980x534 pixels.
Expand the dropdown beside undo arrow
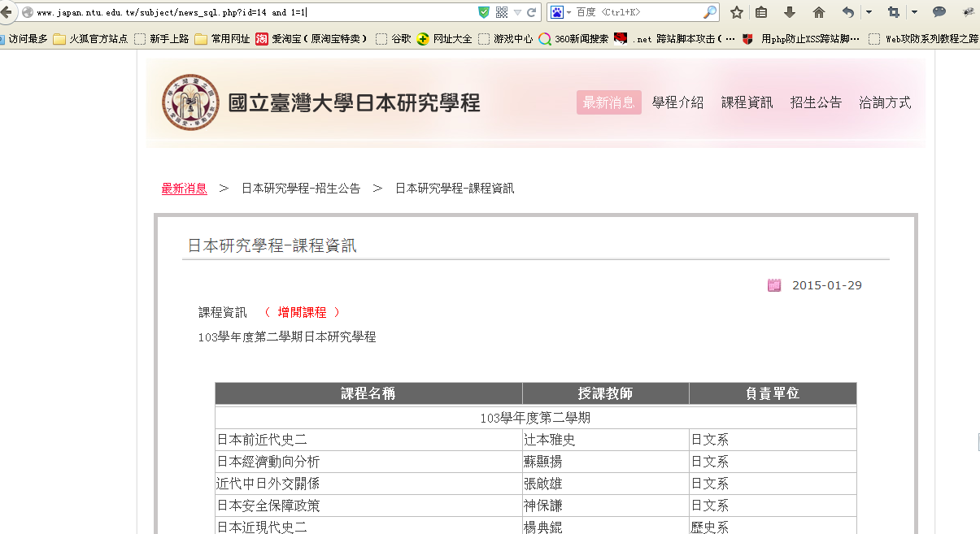869,12
